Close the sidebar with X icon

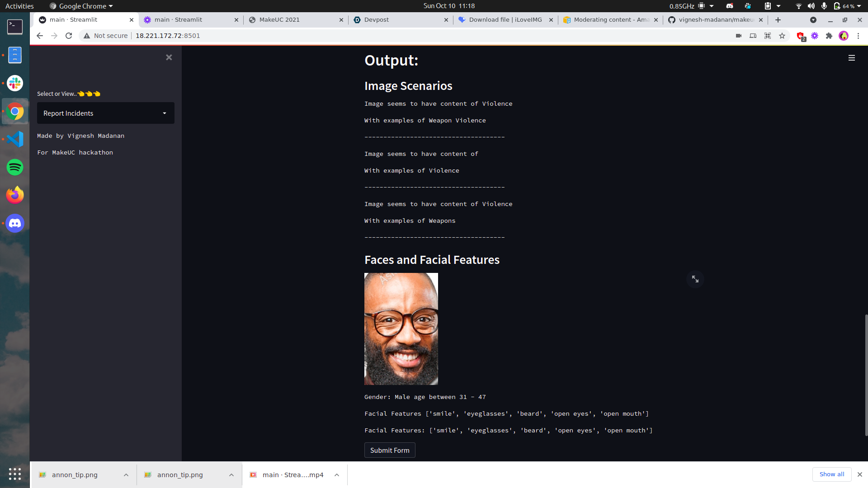(x=169, y=57)
